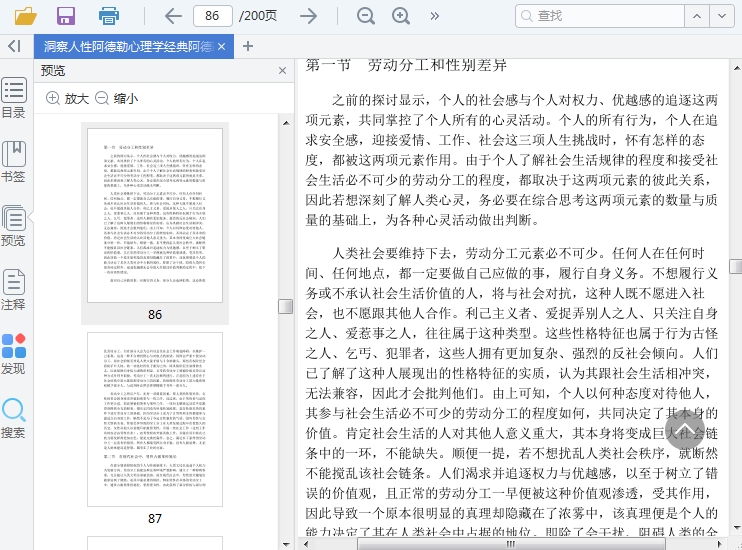742x550 pixels.
Task: Close the 洞察人性 document tab
Action: 222,47
